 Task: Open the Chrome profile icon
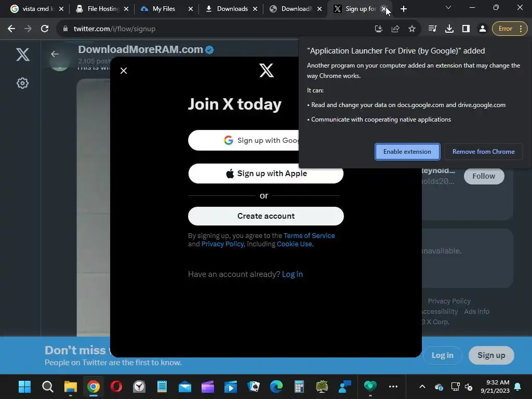483,29
